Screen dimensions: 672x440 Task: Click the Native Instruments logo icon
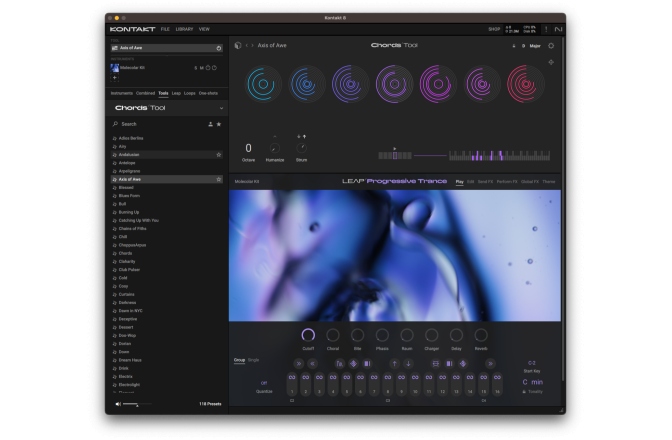point(558,29)
